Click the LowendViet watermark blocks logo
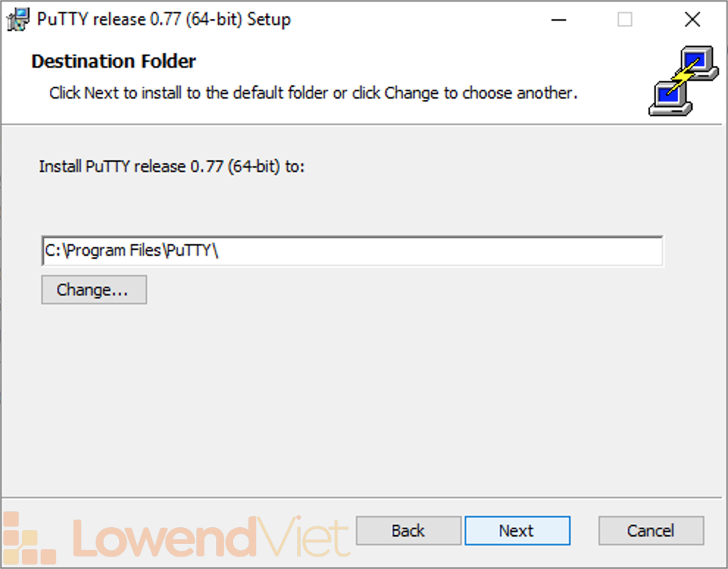Screen dimensions: 728x569 29,539
